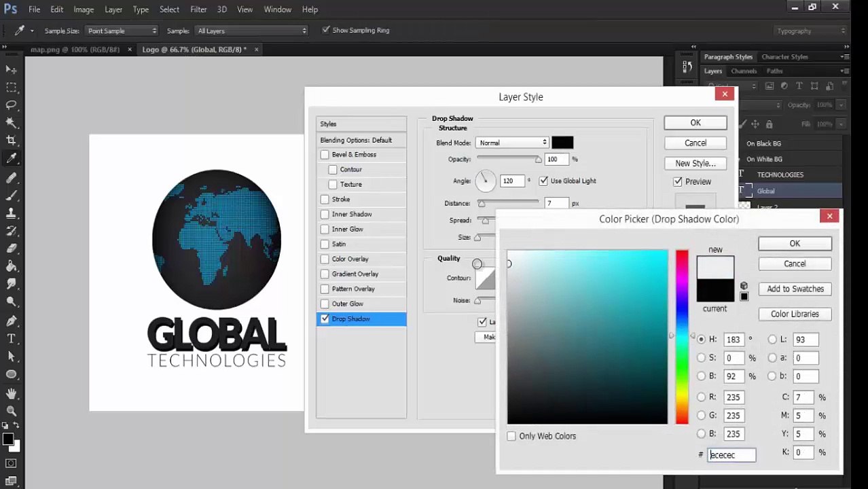The width and height of the screenshot is (868, 489).
Task: Select the Horizontal Type tool
Action: [11, 338]
